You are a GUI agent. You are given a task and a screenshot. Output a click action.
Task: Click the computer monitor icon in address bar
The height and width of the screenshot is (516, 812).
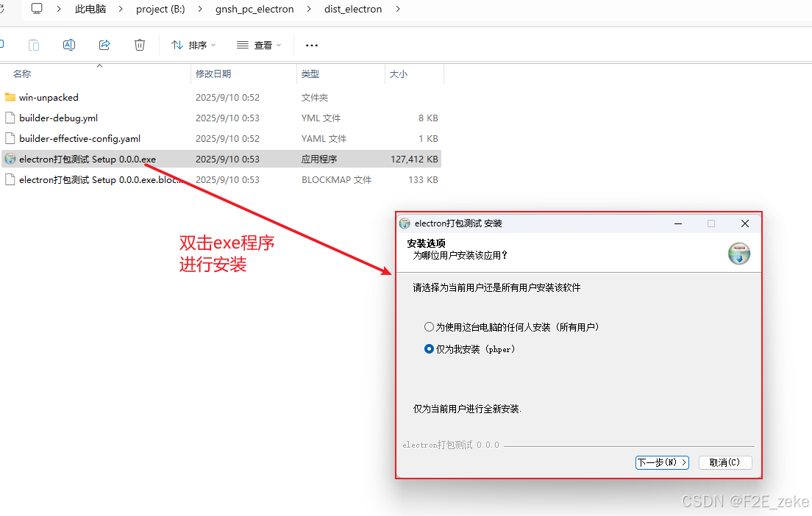[37, 9]
